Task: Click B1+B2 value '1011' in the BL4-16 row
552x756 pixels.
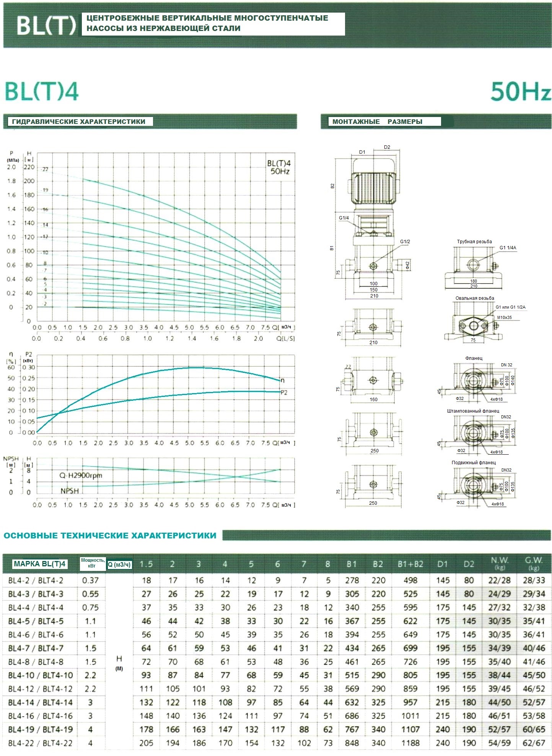Action: (x=410, y=716)
